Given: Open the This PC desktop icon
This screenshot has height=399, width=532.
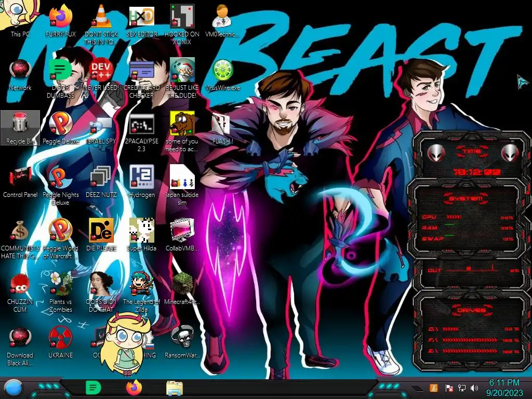Looking at the screenshot, I should click(x=20, y=20).
